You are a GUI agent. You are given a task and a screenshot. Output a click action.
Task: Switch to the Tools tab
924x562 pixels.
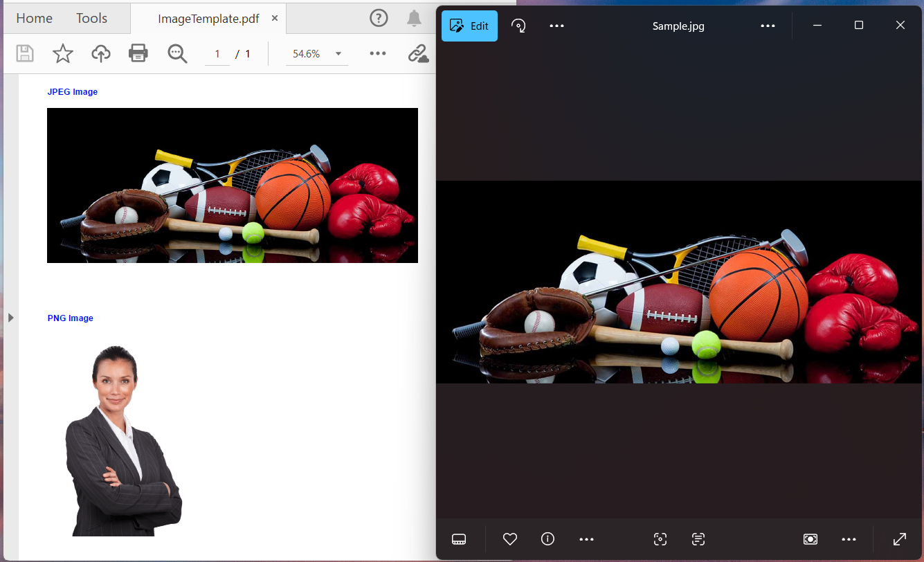(x=91, y=18)
